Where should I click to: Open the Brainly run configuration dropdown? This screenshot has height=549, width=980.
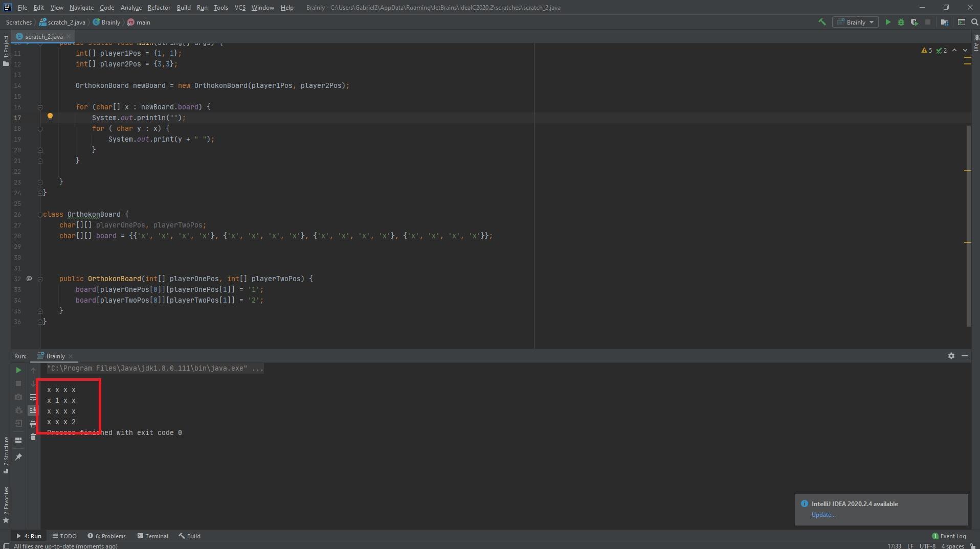point(856,22)
